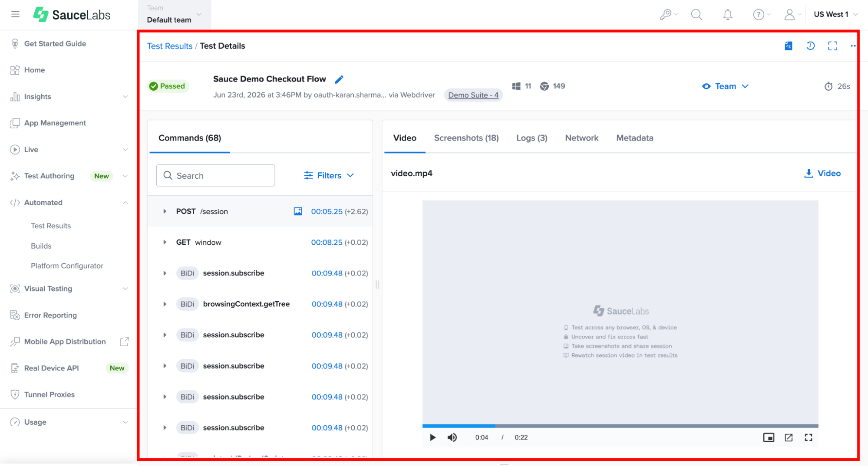This screenshot has width=868, height=466.
Task: Open the Demo Suite - 4 build link
Action: pyautogui.click(x=473, y=95)
